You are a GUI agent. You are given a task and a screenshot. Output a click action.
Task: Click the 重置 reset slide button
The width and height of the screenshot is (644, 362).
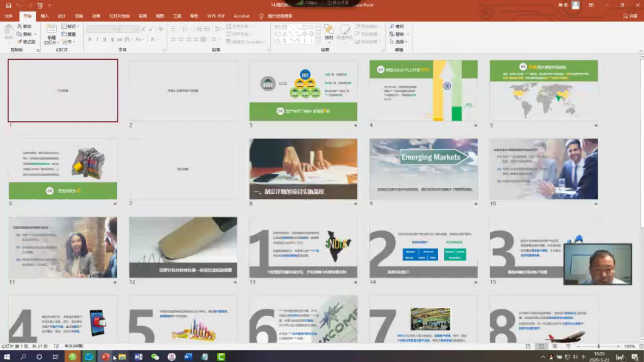click(x=68, y=34)
